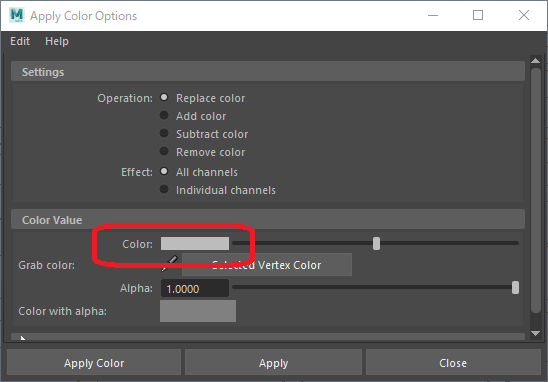Screen dimensions: 548x382
Task: Pick color with the eyedropper icon
Action: [170, 264]
